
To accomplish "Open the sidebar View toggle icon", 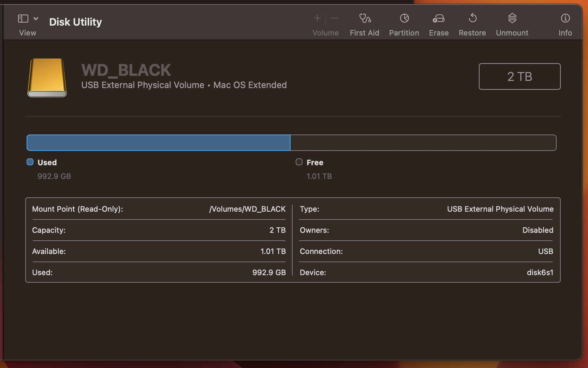I will click(x=23, y=18).
